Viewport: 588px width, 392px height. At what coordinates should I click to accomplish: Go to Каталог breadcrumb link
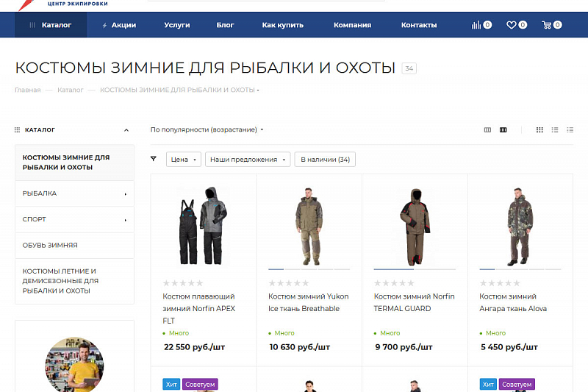(x=70, y=90)
